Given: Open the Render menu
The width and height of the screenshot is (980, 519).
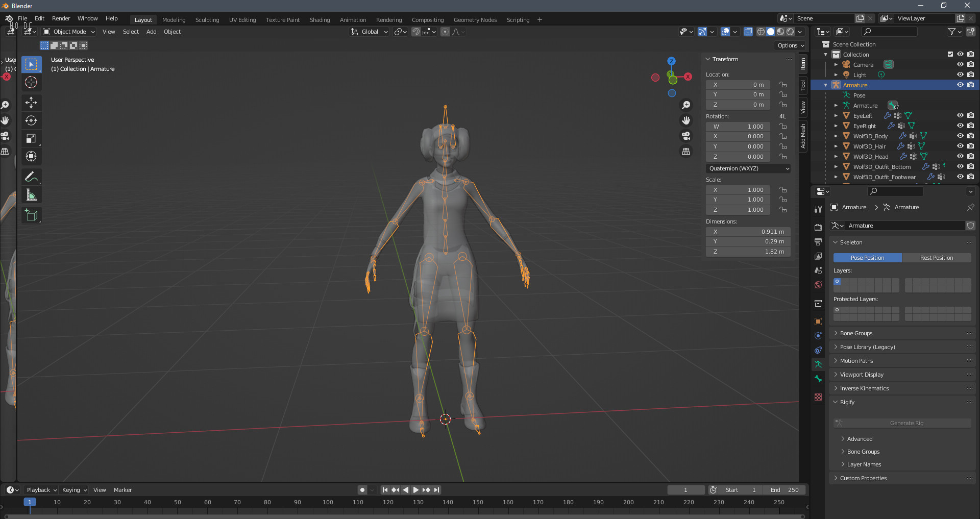Looking at the screenshot, I should (x=61, y=18).
